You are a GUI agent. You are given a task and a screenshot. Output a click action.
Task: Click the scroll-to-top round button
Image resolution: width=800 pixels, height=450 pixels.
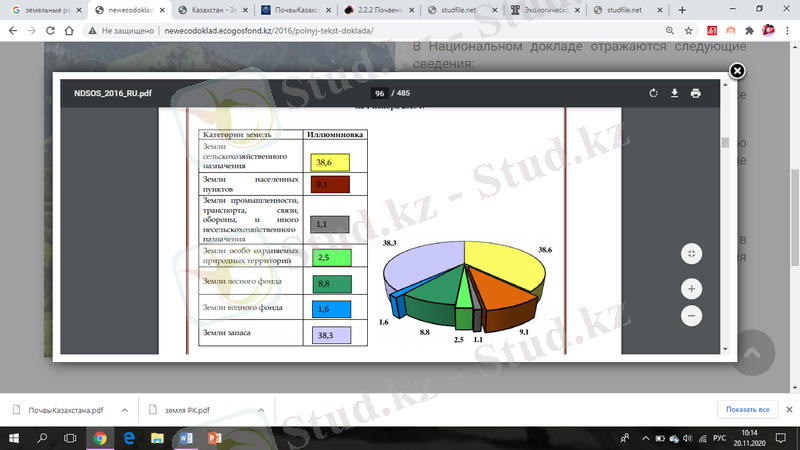[753, 353]
